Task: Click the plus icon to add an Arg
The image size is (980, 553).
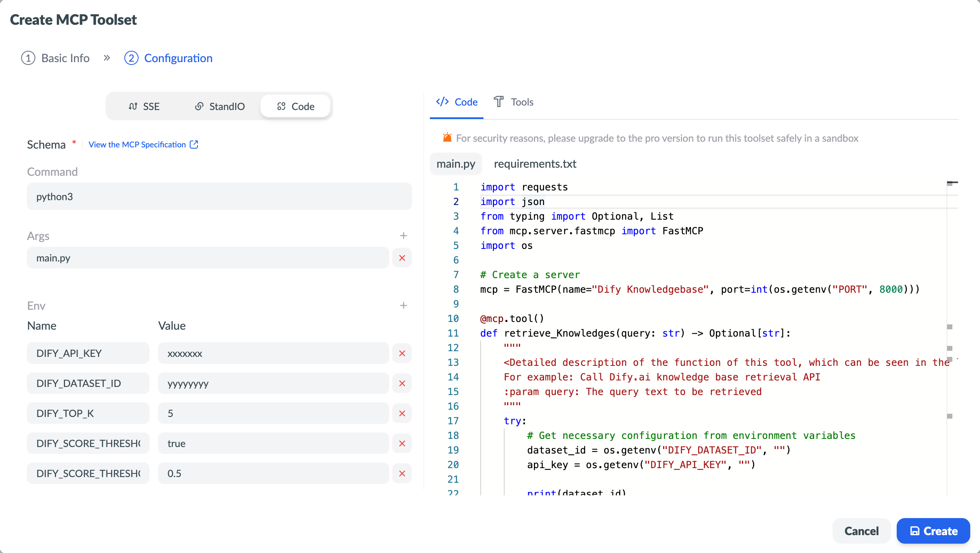Action: (403, 235)
